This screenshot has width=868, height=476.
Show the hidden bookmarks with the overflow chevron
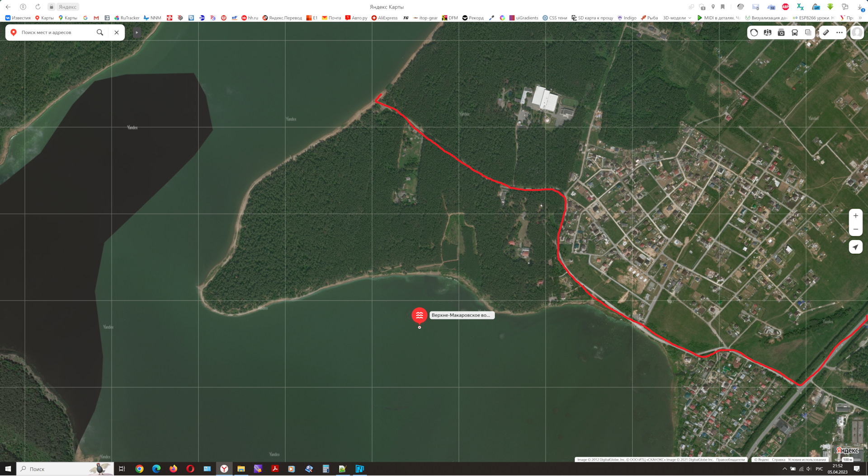(x=860, y=18)
